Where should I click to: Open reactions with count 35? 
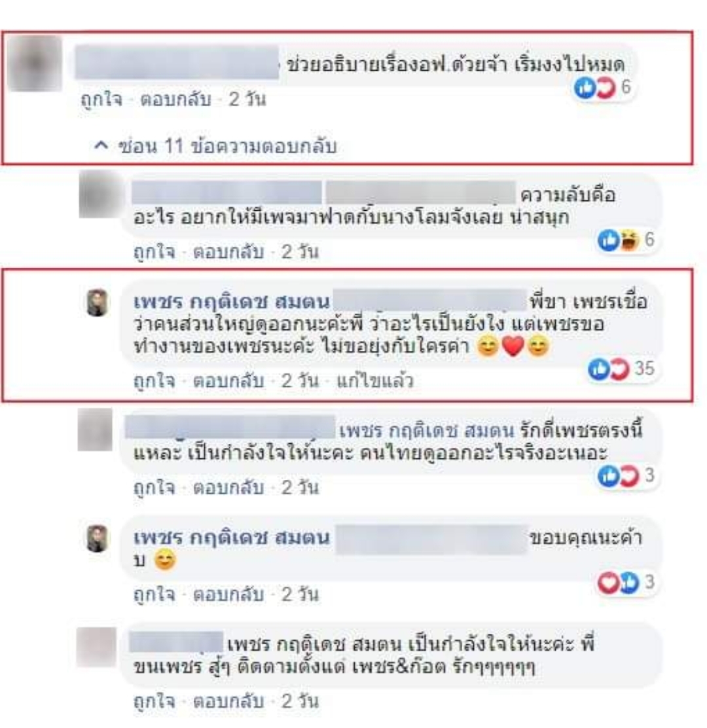pos(621,369)
